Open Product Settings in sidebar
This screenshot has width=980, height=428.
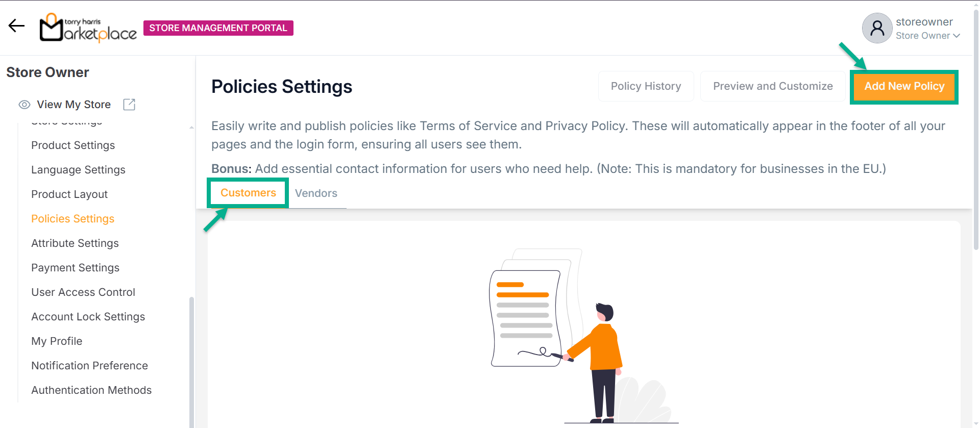tap(73, 145)
